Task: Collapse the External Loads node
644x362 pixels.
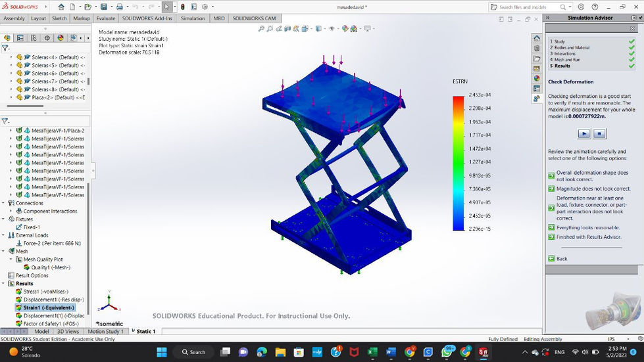Action: [3, 235]
